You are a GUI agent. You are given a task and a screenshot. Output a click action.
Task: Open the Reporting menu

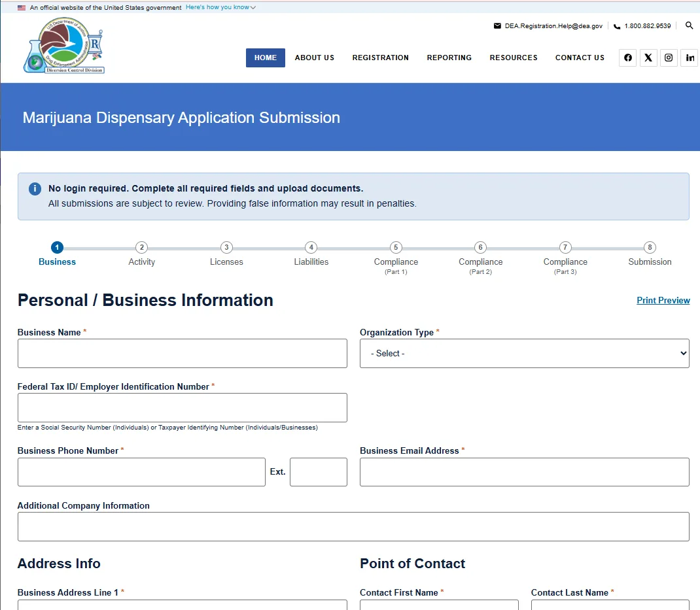(x=449, y=58)
